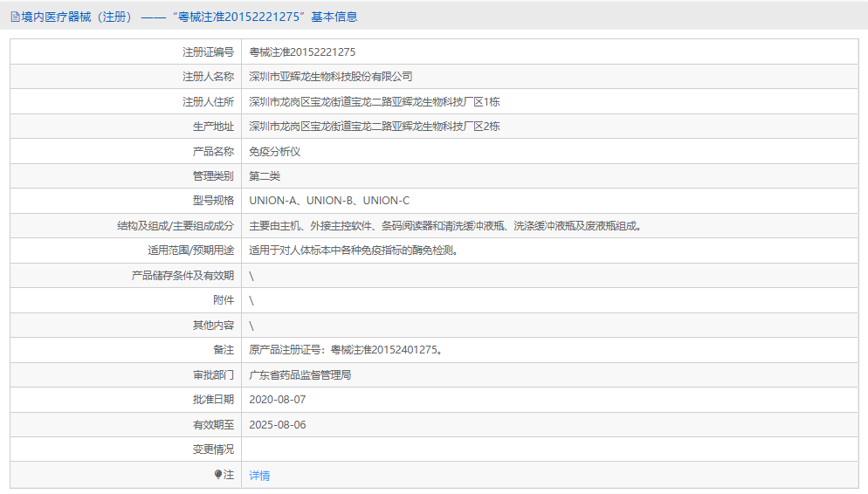Click the 注册人名称 label
Screen dimensions: 868x494
[x=208, y=76]
